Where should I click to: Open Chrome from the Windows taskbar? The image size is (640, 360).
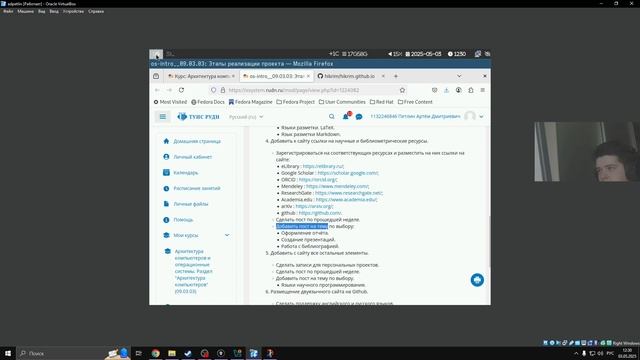(156, 353)
